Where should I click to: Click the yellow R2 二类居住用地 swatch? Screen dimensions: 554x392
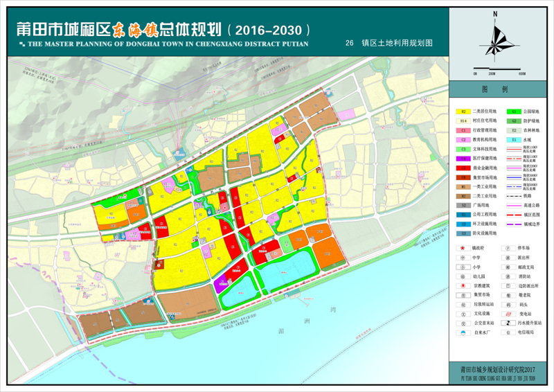(463, 111)
